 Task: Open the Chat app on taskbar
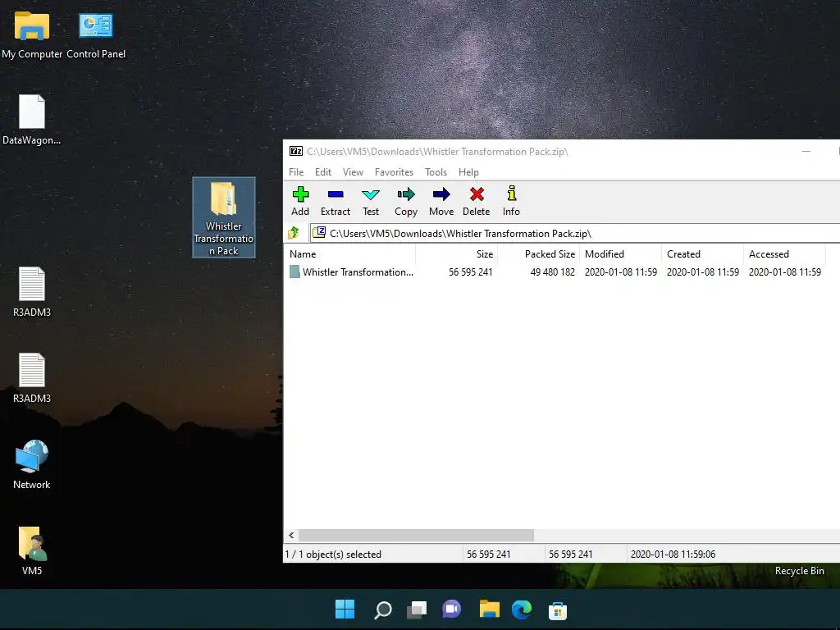(452, 609)
